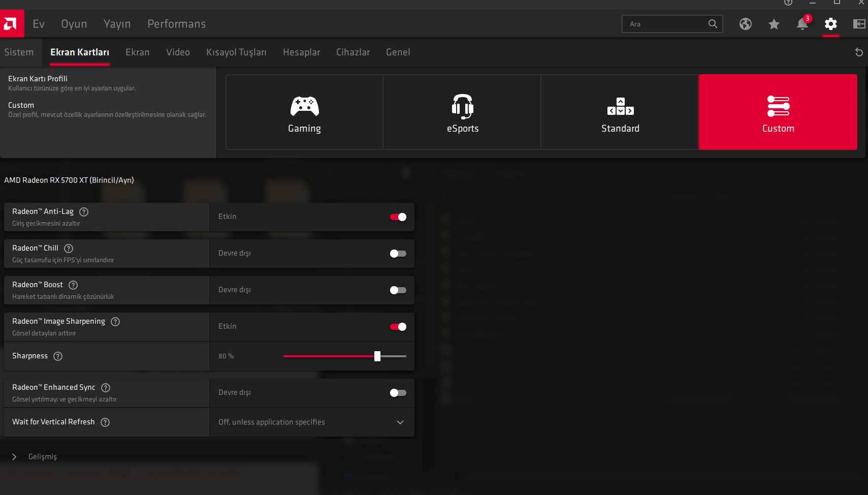Click Ekran Kartı Profili heading

(x=38, y=79)
